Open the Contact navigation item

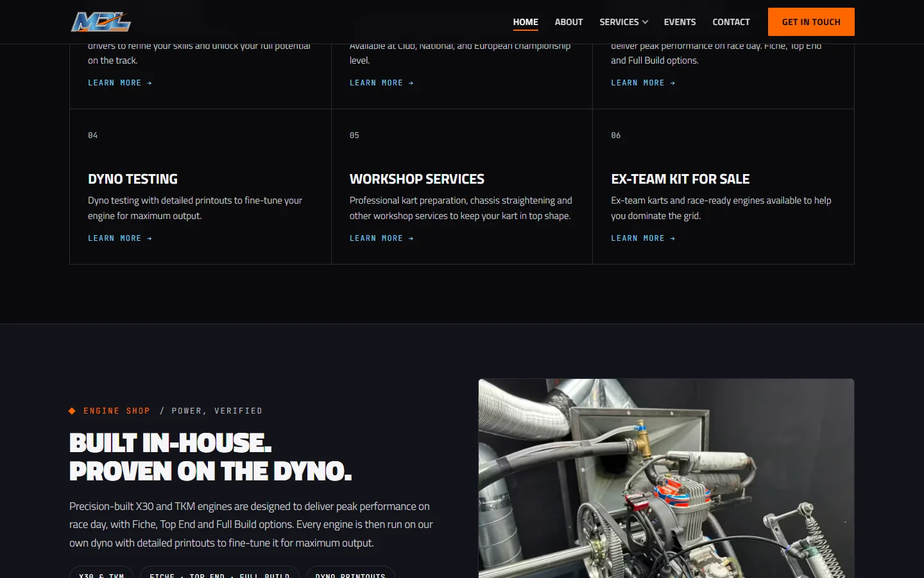[731, 22]
